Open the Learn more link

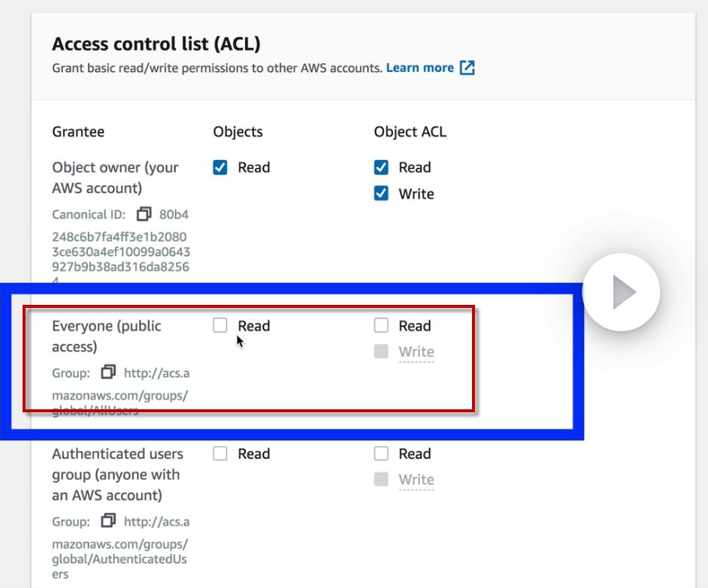click(x=419, y=68)
